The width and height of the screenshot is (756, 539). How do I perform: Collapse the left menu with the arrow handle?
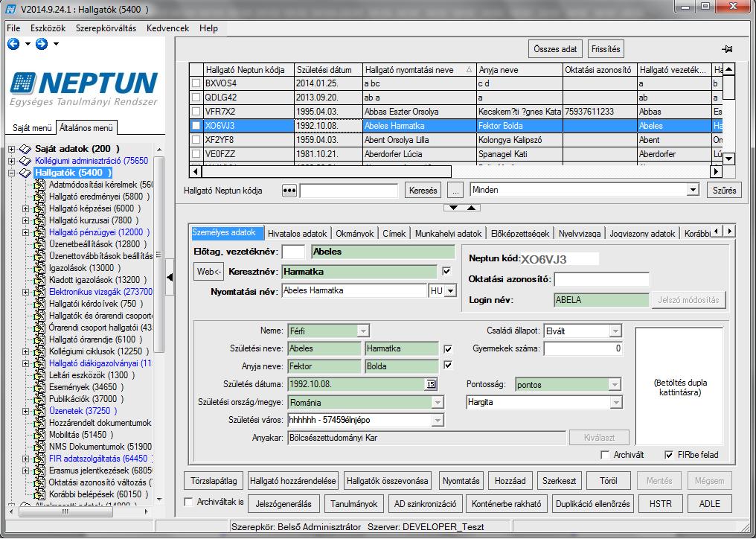[170, 277]
